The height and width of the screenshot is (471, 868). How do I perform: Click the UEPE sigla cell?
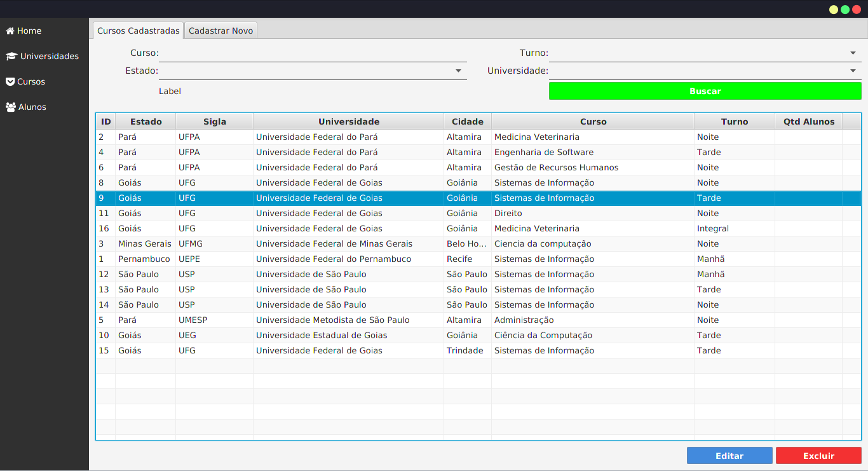(x=215, y=259)
